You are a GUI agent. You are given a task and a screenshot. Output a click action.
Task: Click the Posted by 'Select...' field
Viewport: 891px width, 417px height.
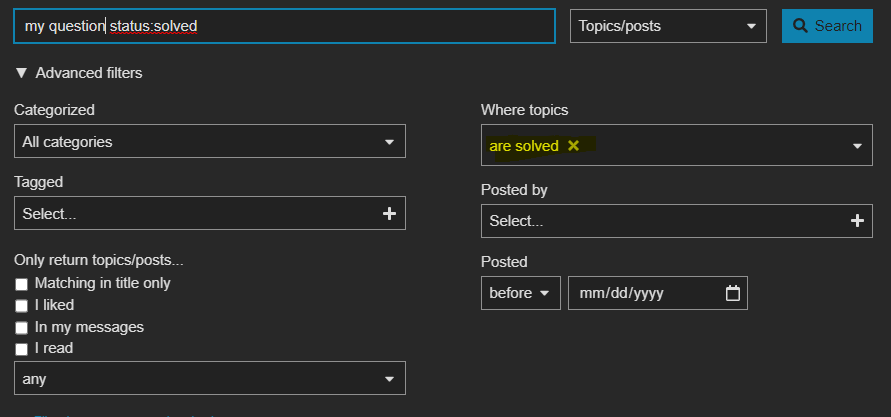point(662,221)
